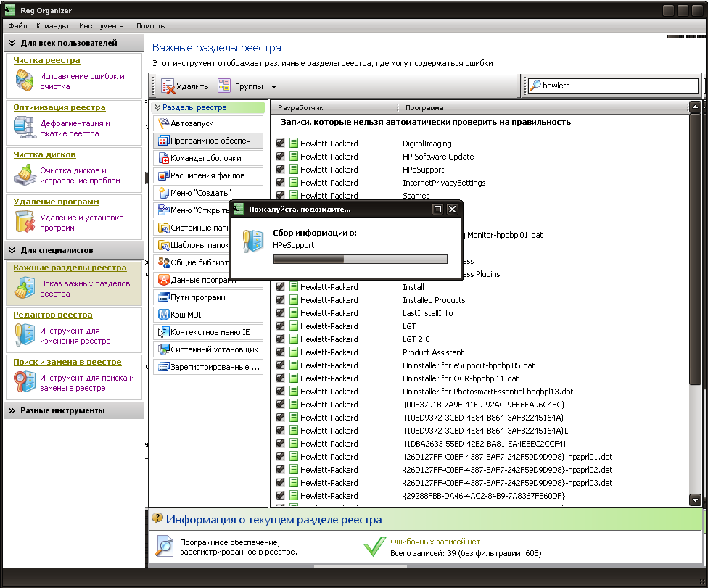Click the Программное обеспечение section icon
The height and width of the screenshot is (588, 708).
pyautogui.click(x=163, y=141)
